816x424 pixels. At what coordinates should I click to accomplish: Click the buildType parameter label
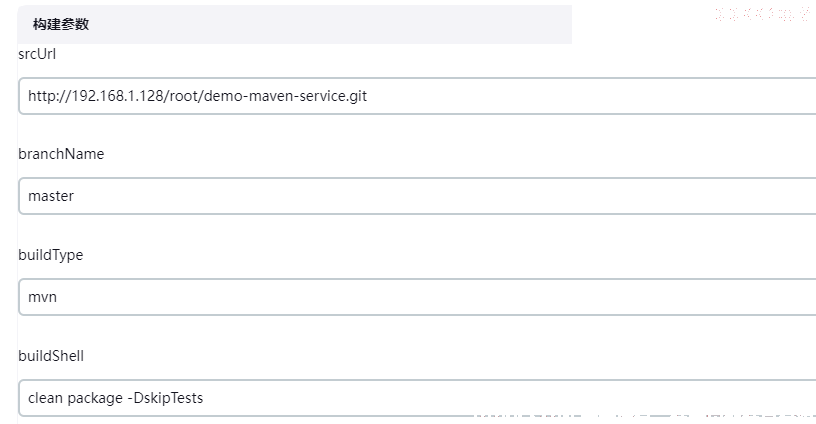[50, 255]
